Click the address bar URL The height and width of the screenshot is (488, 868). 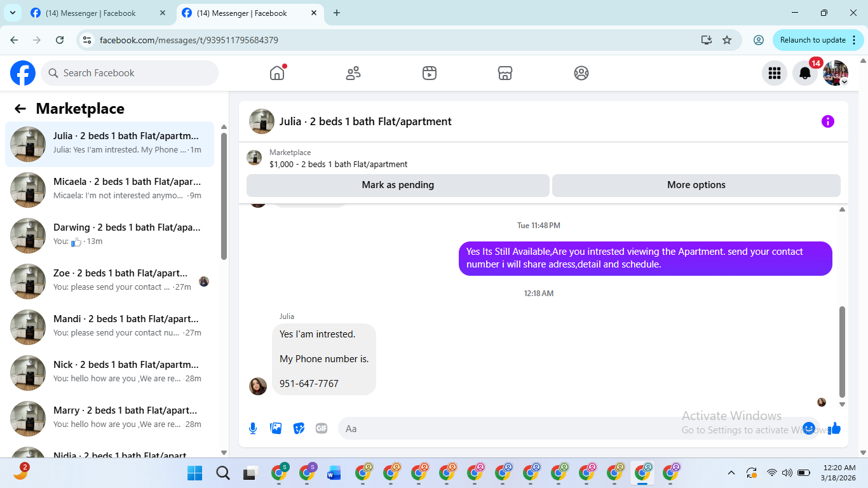189,40
